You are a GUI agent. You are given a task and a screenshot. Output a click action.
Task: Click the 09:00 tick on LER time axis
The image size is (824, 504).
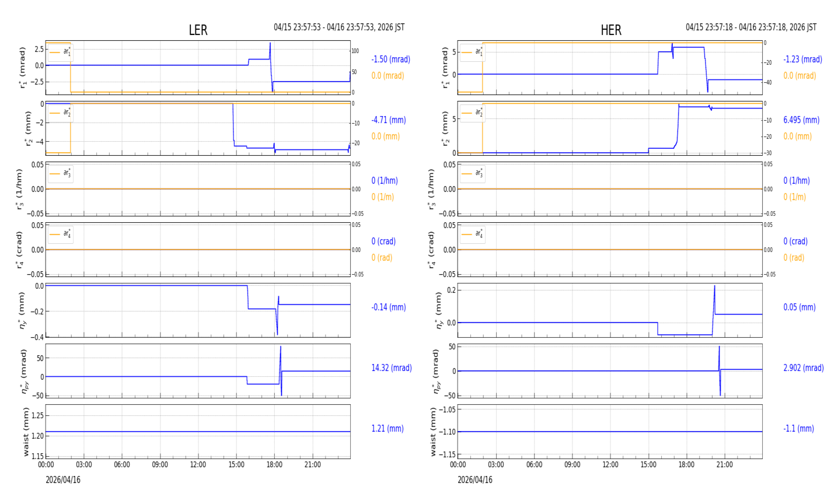(x=160, y=465)
